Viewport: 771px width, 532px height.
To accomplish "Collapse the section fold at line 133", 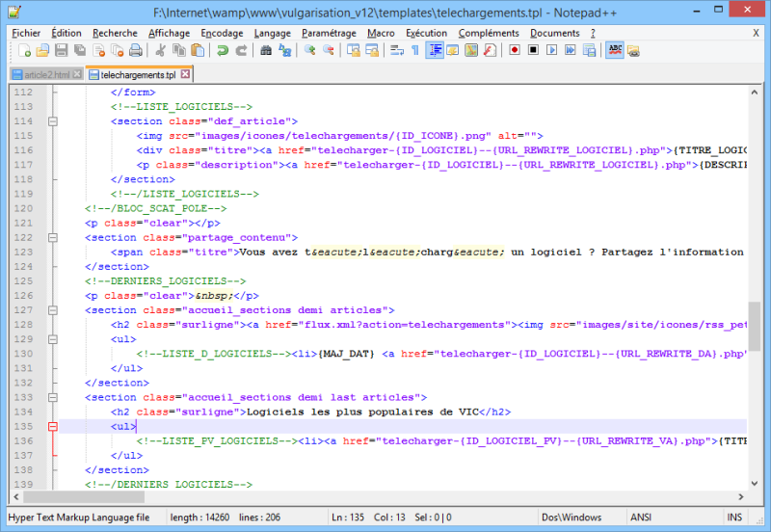I will pos(53,397).
